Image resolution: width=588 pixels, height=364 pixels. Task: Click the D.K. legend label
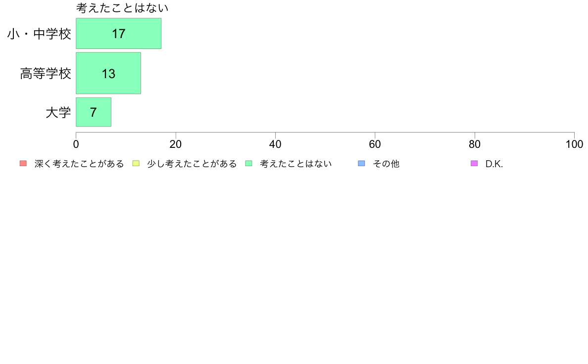494,164
